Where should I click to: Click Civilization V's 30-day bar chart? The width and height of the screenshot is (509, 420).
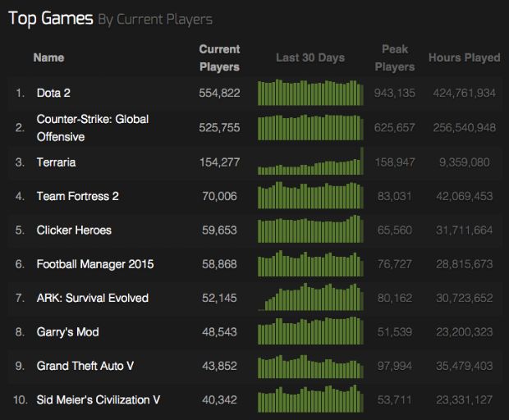click(x=310, y=399)
